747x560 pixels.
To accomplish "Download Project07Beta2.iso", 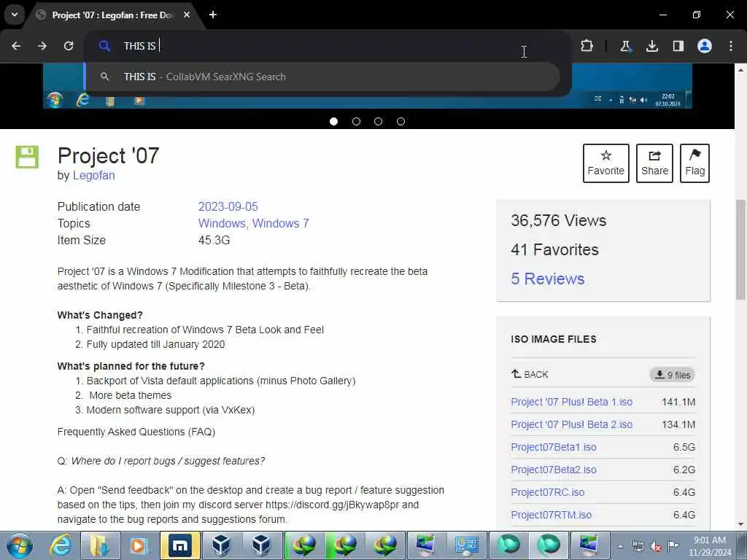I will tap(554, 470).
